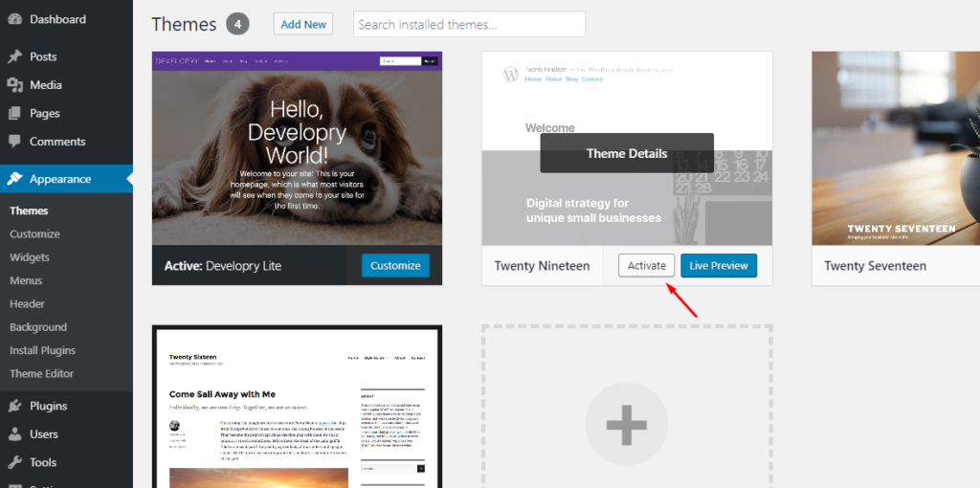Screen dimensions: 980x488
Task: Click the Pages icon in sidebar
Action: pyautogui.click(x=15, y=114)
